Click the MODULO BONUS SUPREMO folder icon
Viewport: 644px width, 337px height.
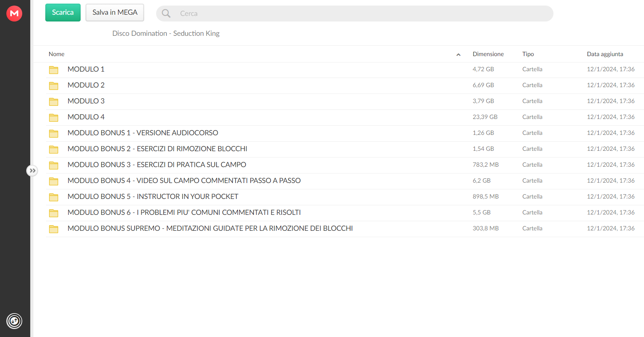click(x=54, y=229)
